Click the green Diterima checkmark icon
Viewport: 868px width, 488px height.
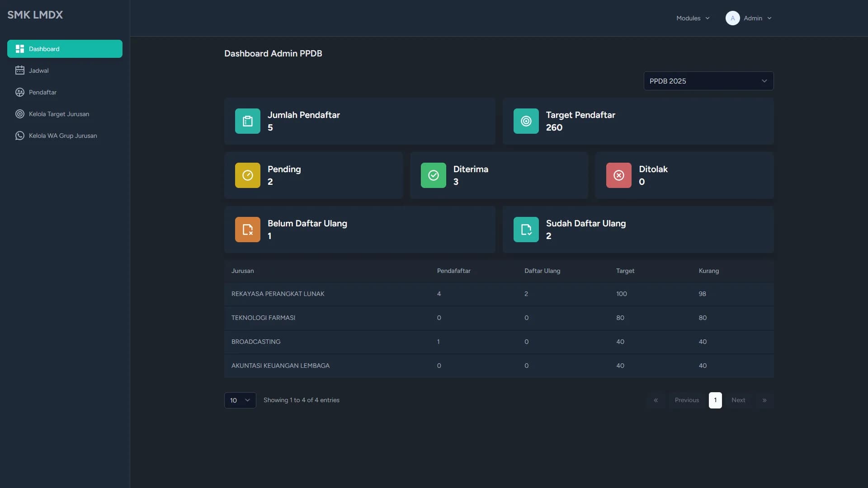(x=433, y=175)
